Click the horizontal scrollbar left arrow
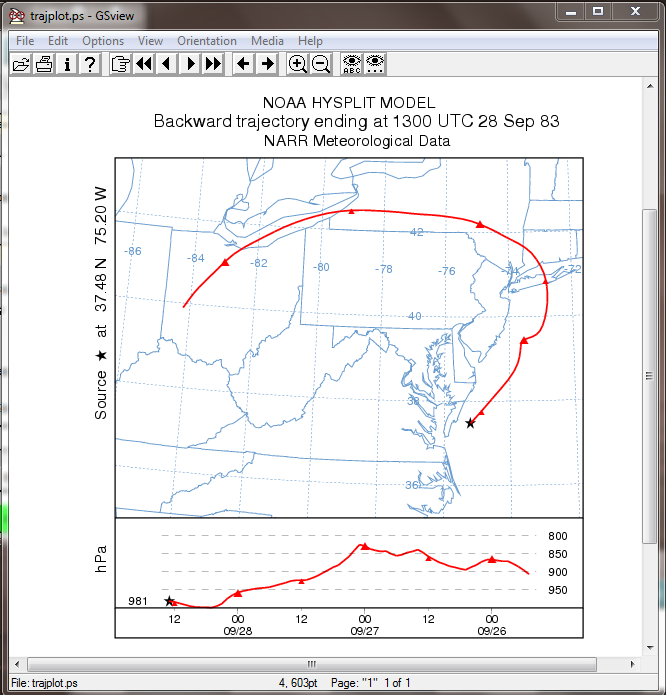Screen dimensions: 666x695 pyautogui.click(x=17, y=664)
